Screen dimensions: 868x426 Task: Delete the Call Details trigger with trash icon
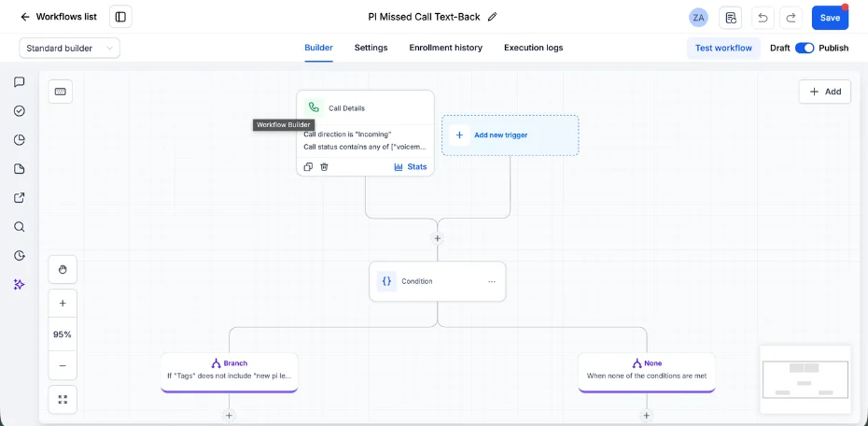[x=325, y=166]
